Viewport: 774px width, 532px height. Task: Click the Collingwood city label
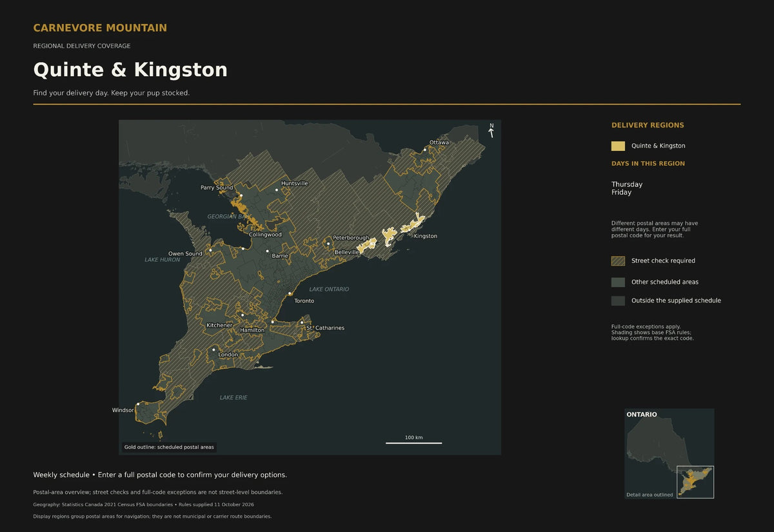pos(265,235)
